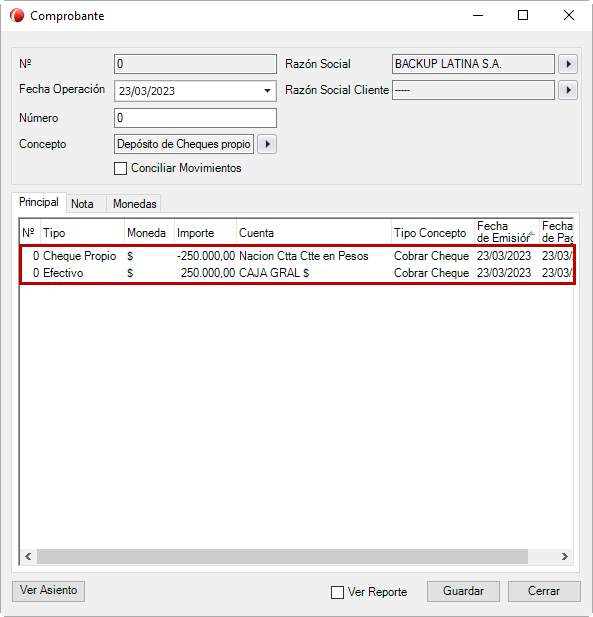Sort by the Tipo column header
This screenshot has height=617, width=593.
tap(82, 233)
